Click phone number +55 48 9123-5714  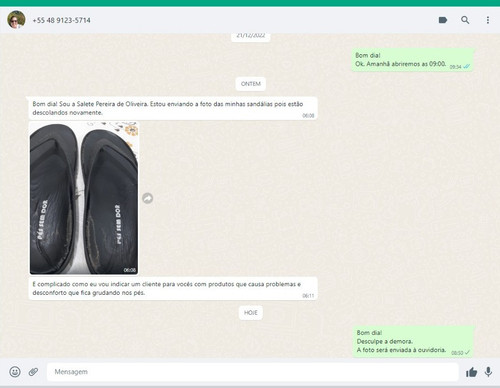61,20
